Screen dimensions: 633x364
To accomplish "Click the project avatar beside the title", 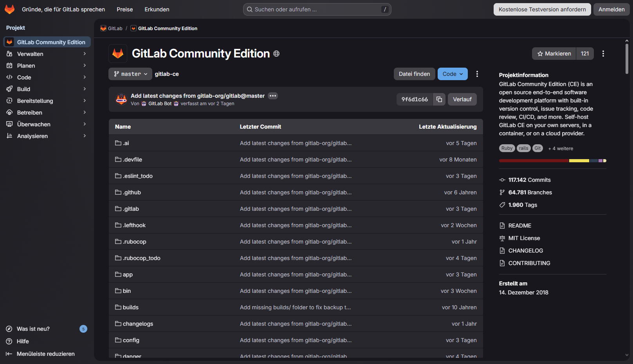I will point(118,54).
